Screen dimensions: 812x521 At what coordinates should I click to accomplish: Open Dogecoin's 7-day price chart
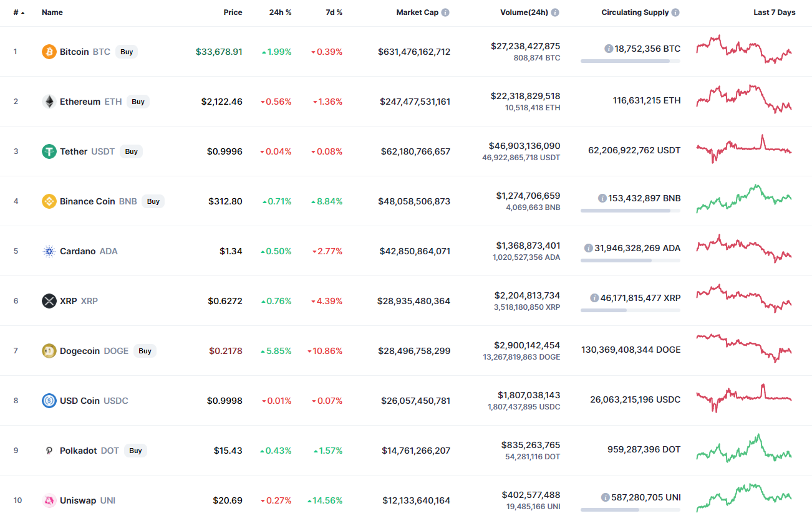pos(744,348)
